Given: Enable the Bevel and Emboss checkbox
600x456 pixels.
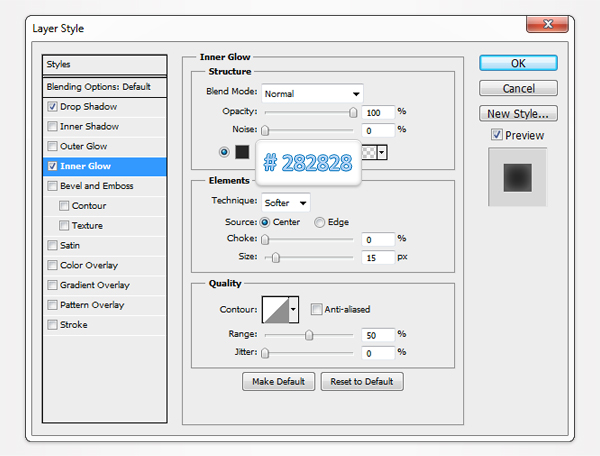Looking at the screenshot, I should point(52,186).
